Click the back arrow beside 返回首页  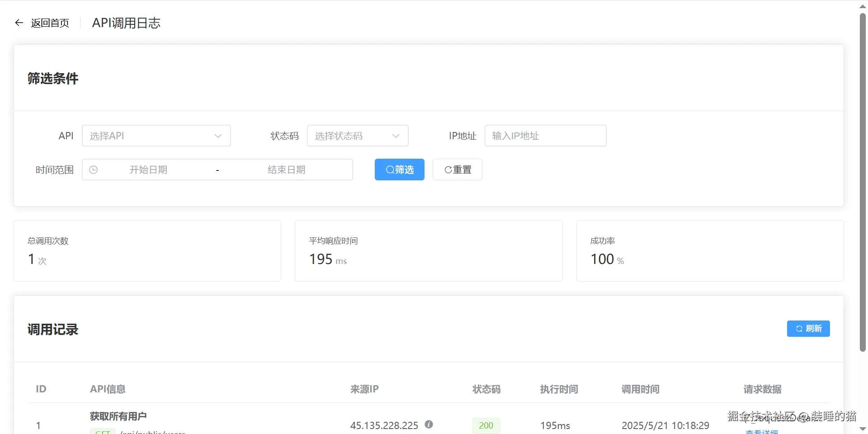[19, 23]
